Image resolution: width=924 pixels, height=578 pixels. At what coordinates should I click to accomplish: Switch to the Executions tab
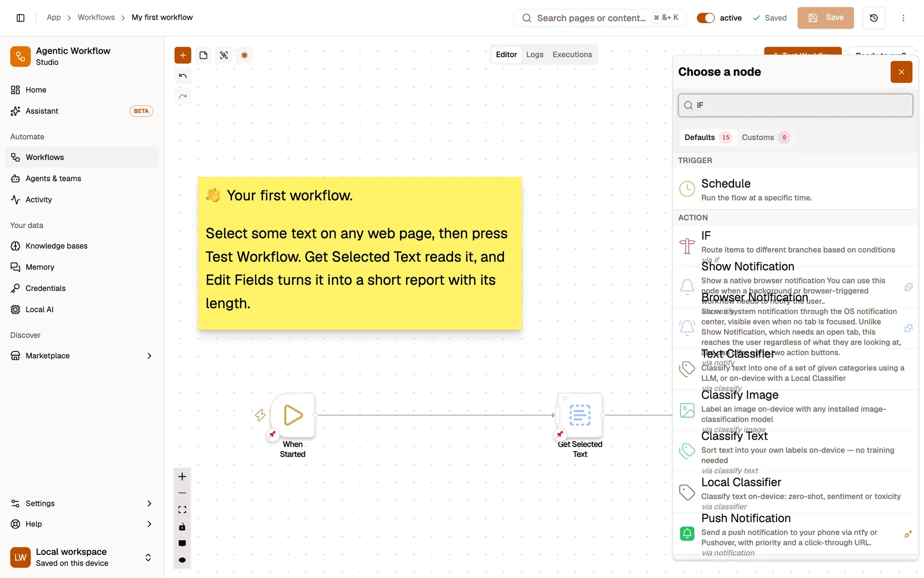(x=572, y=55)
